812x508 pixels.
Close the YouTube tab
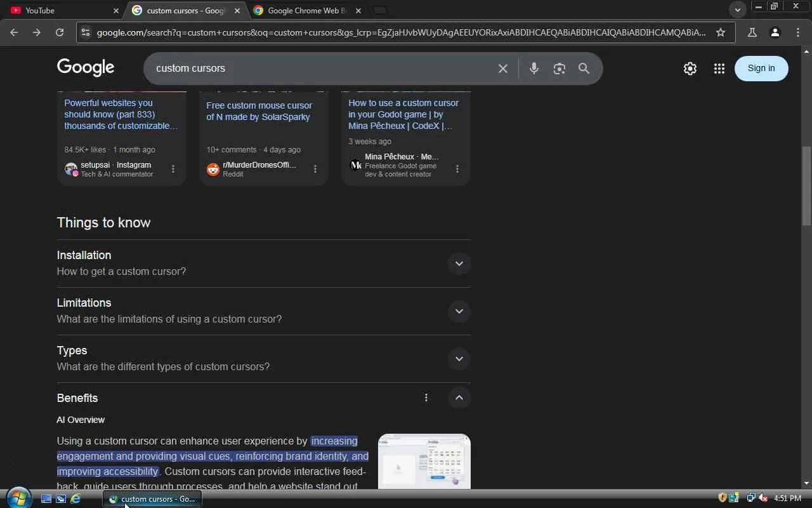point(116,10)
